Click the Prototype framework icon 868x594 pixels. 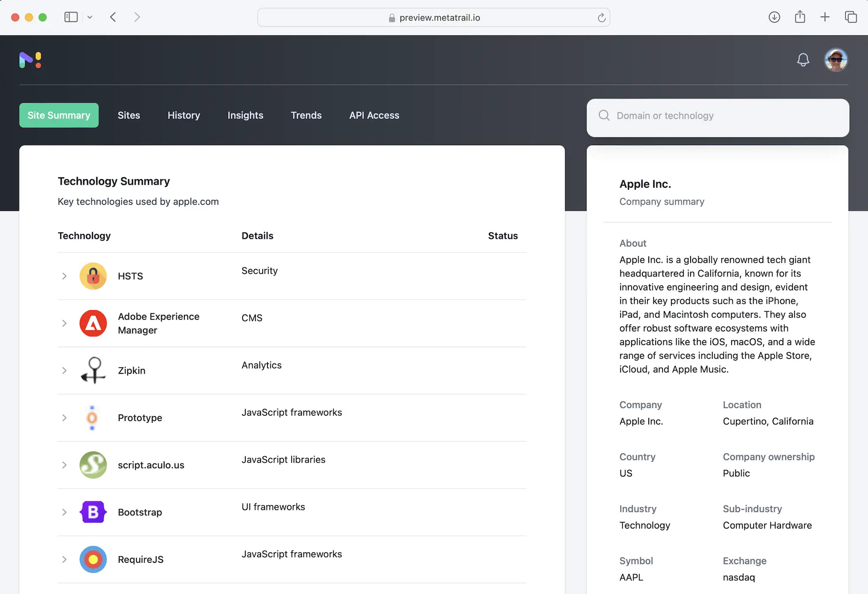click(x=93, y=418)
